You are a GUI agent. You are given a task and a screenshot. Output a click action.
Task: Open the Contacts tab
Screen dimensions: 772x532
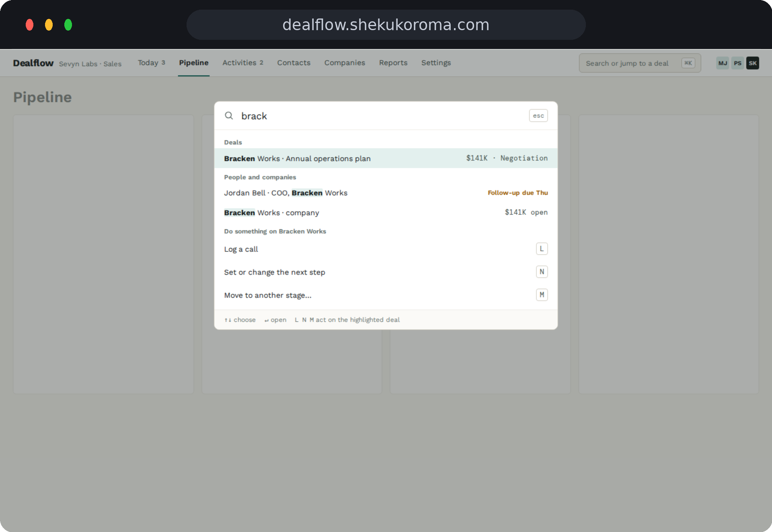pos(294,63)
